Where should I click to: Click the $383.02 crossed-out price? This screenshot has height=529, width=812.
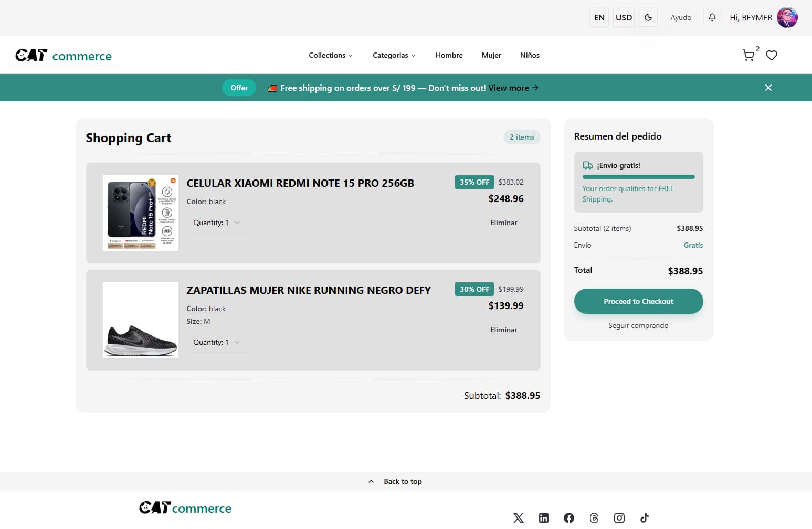pos(511,182)
